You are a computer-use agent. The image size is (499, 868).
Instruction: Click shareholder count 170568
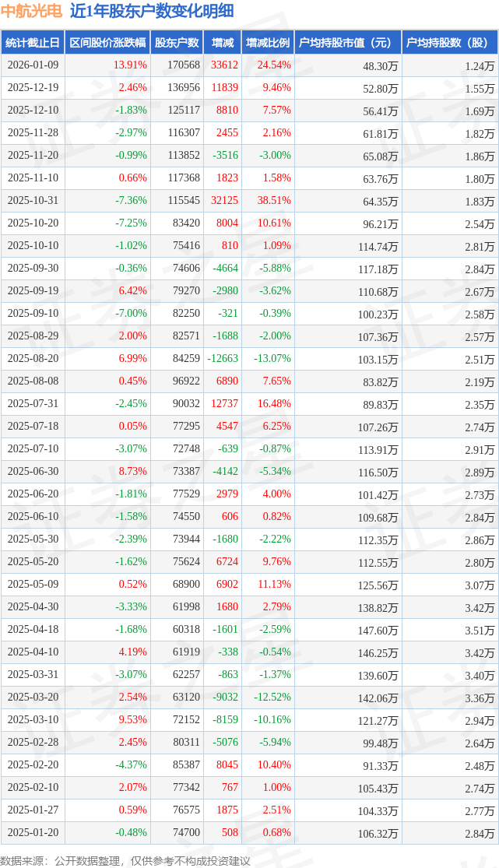pos(183,65)
